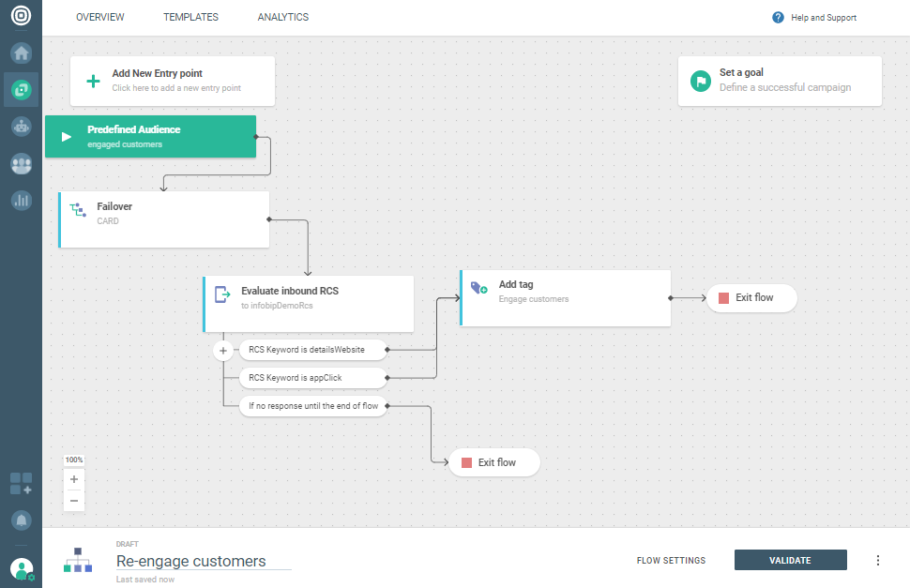Screen dimensions: 910x588
Task: Open the Overview tab
Action: tap(99, 18)
